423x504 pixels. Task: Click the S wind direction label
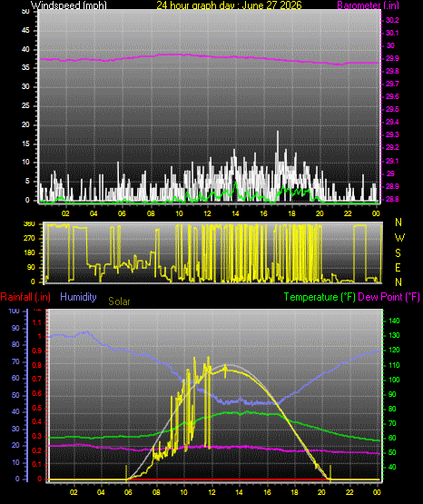point(398,253)
